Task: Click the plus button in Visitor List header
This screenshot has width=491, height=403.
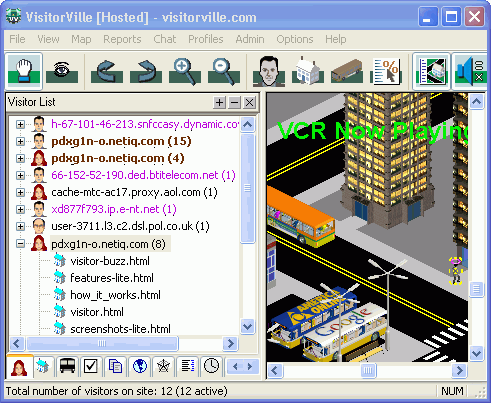Action: click(219, 102)
